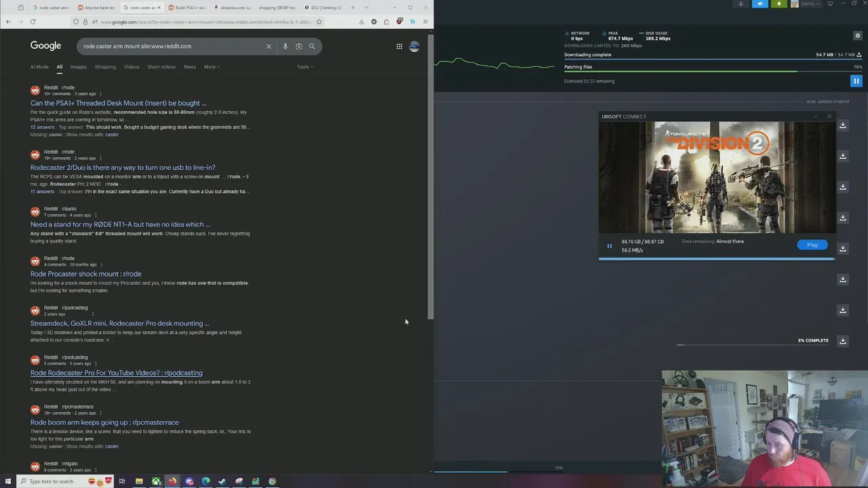Screen dimensions: 868x488
Task: Open a new Firefox tab with plus
Action: click(x=353, y=7)
